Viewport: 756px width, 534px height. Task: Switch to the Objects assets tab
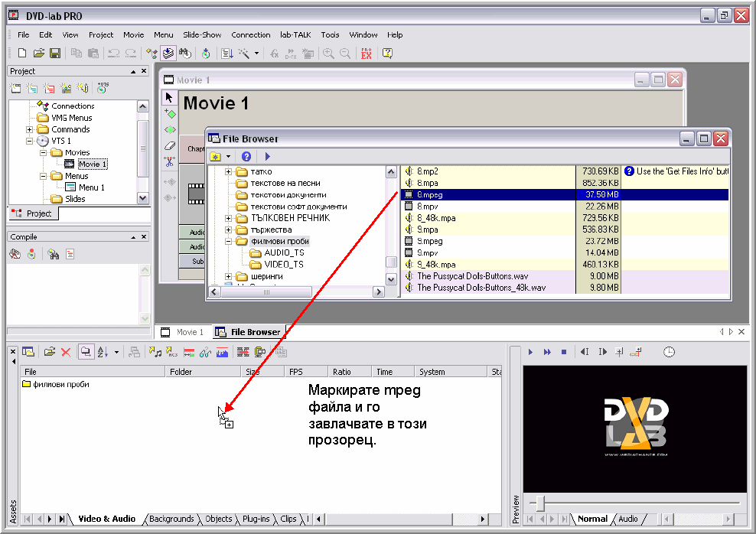click(x=218, y=519)
